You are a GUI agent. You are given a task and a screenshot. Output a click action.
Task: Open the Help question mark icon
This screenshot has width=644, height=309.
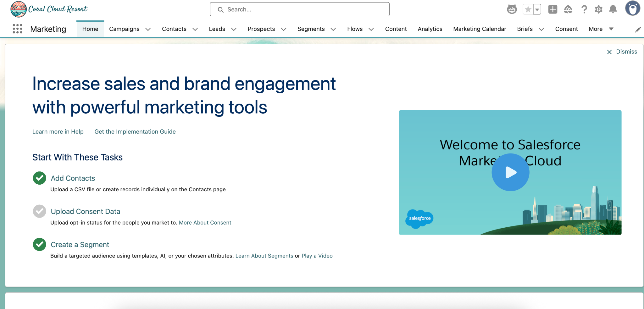point(584,9)
